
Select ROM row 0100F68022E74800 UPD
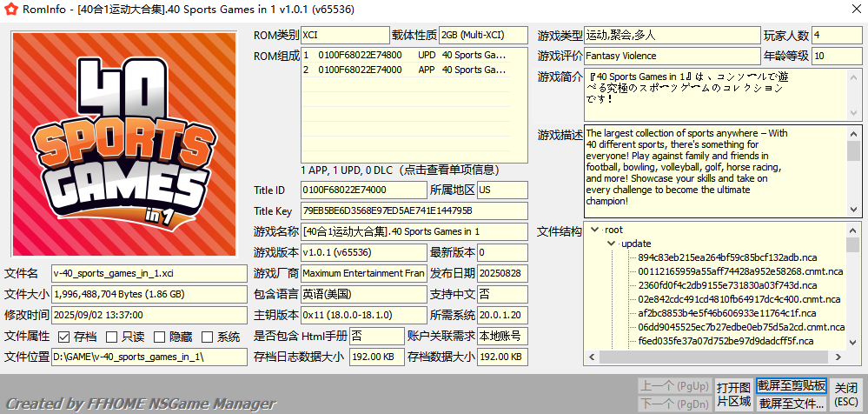tap(405, 56)
